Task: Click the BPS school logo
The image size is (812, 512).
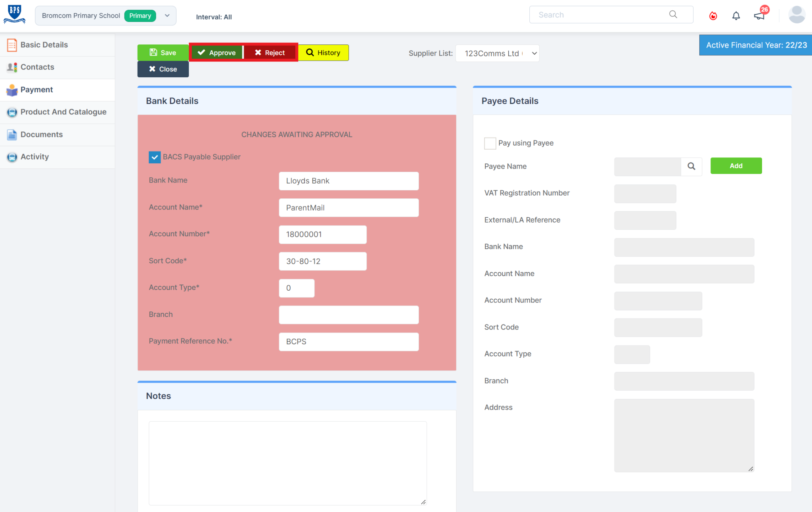Action: click(15, 14)
